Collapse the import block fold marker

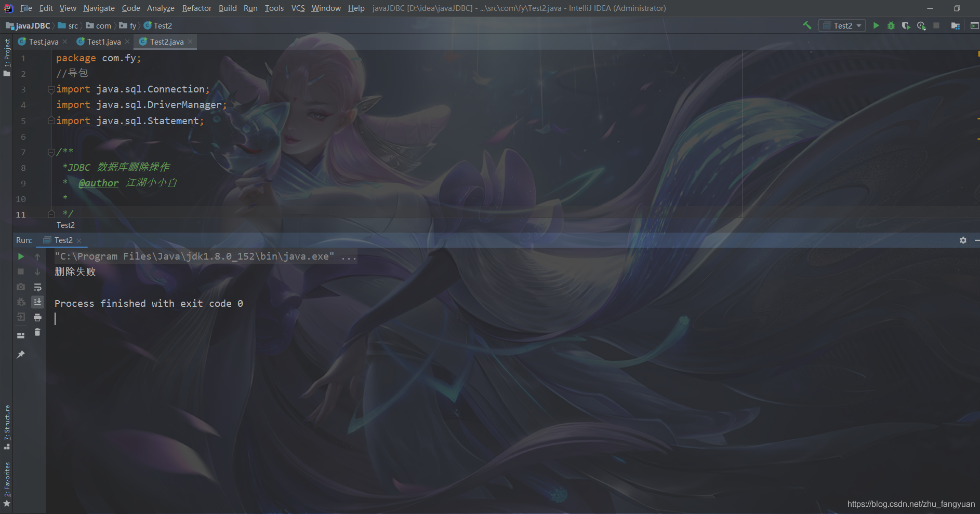coord(51,89)
